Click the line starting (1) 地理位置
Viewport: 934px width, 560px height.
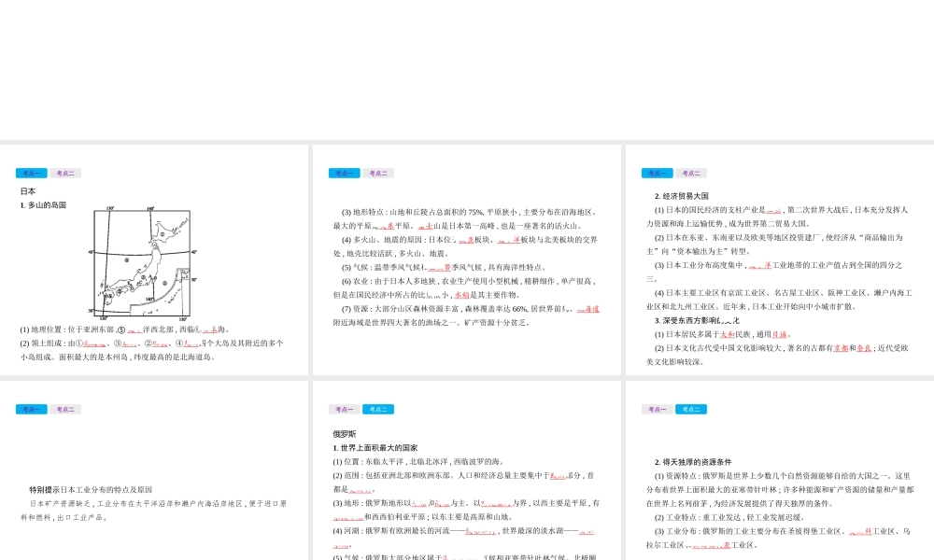click(x=124, y=329)
